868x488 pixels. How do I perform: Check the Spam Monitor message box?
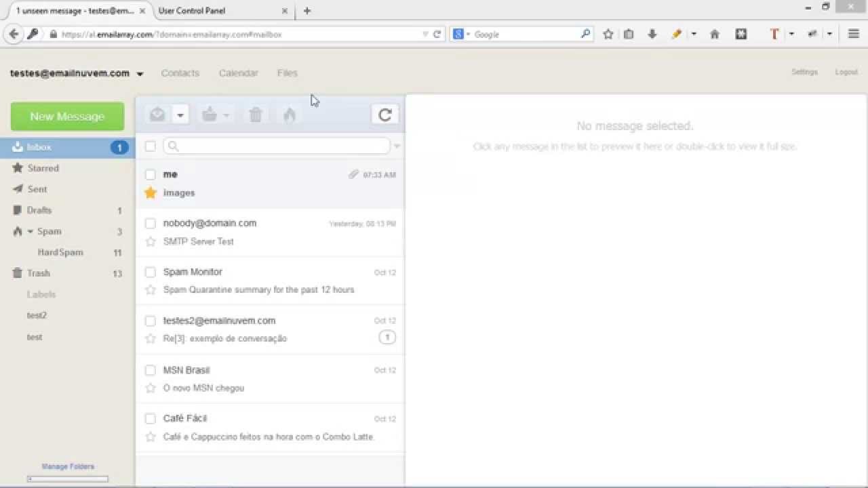[151, 272]
